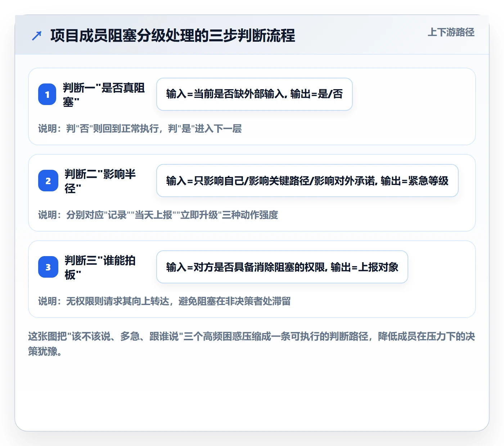Click the blue step 3 badge
Image resolution: width=504 pixels, height=446 pixels.
coord(48,267)
